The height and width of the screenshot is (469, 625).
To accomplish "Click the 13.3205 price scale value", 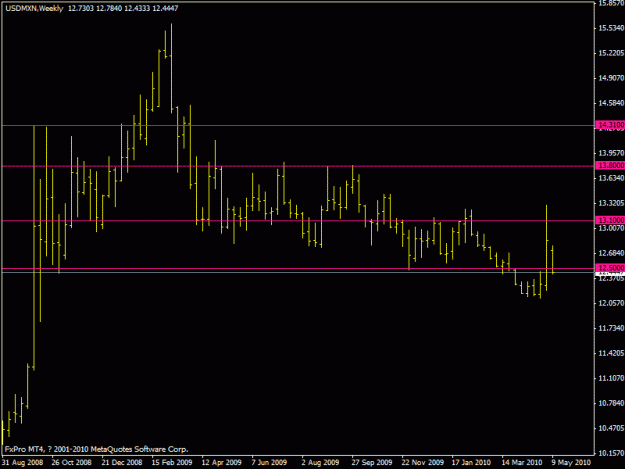I will 611,203.
